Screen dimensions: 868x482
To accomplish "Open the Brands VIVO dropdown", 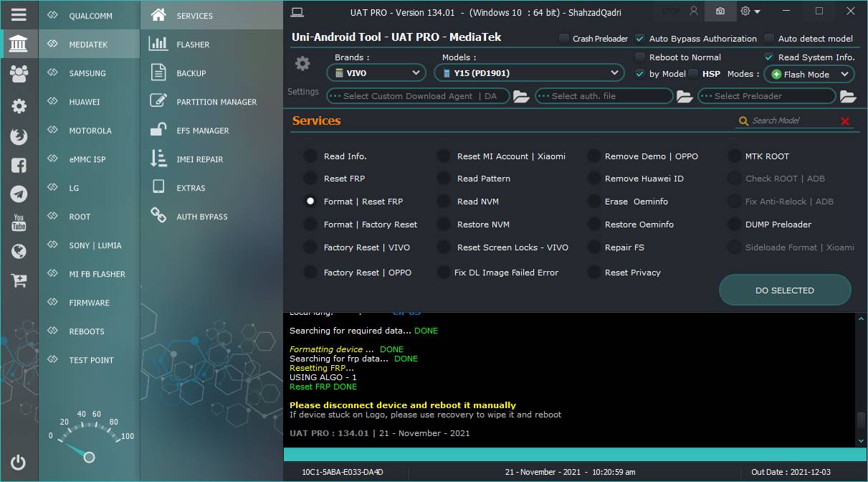I will coord(376,72).
